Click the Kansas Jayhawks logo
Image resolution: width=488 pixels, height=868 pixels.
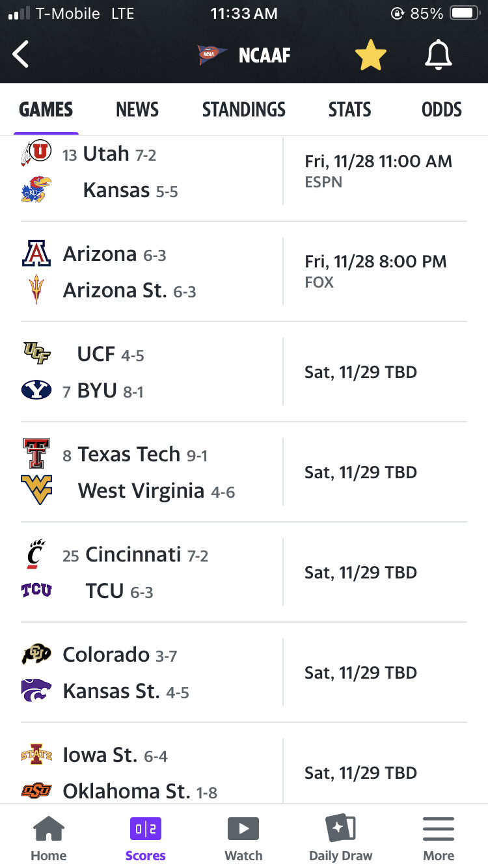pyautogui.click(x=36, y=190)
